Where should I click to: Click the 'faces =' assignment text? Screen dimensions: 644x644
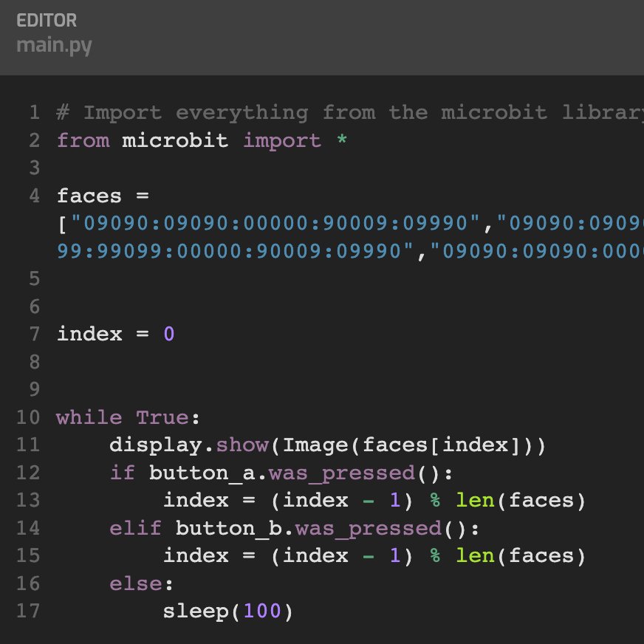pyautogui.click(x=103, y=196)
